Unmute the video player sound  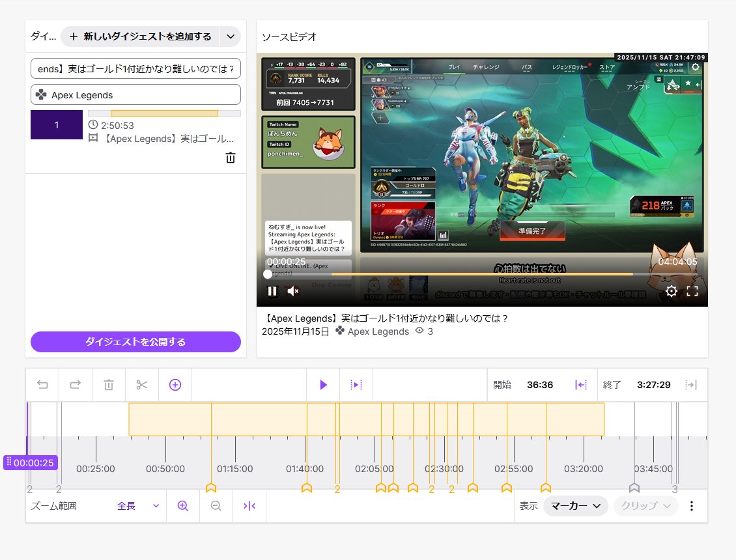coord(294,291)
